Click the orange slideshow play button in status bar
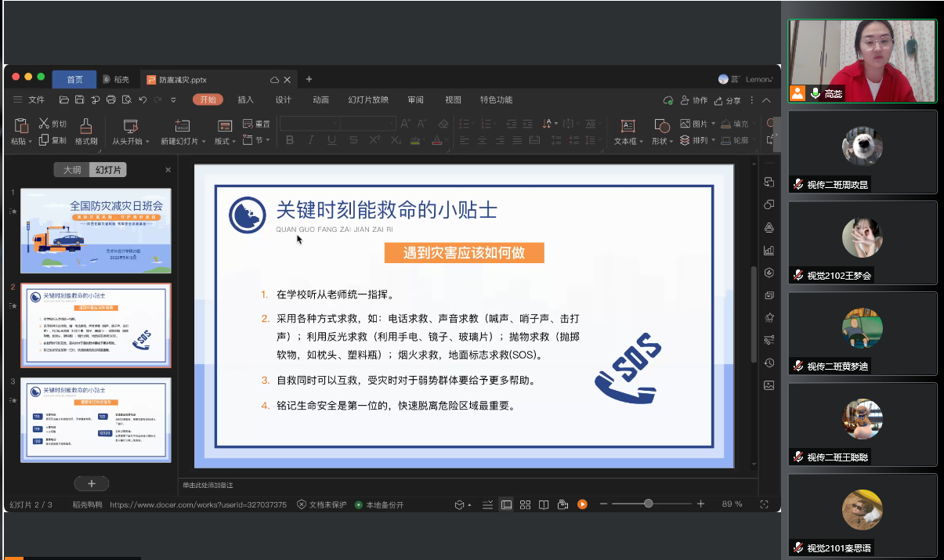This screenshot has height=560, width=944. [x=582, y=504]
